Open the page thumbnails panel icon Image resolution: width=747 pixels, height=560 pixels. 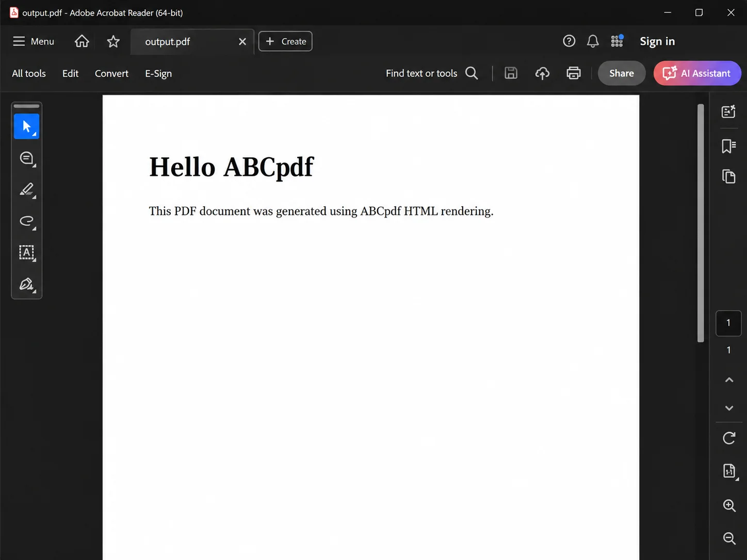(x=728, y=176)
